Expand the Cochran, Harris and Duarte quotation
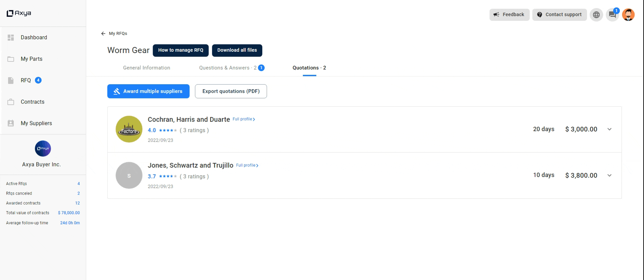The image size is (644, 280). click(609, 129)
